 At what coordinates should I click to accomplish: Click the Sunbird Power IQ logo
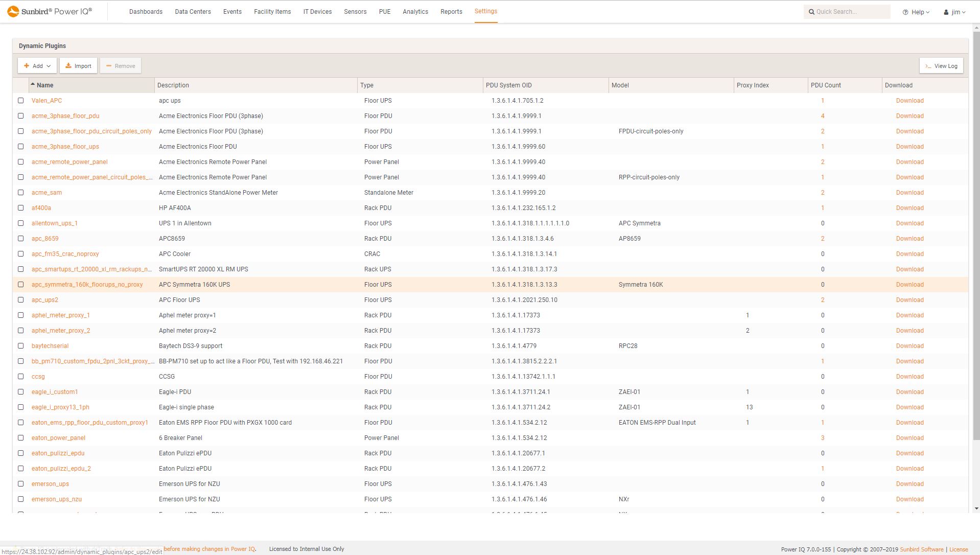tap(49, 11)
